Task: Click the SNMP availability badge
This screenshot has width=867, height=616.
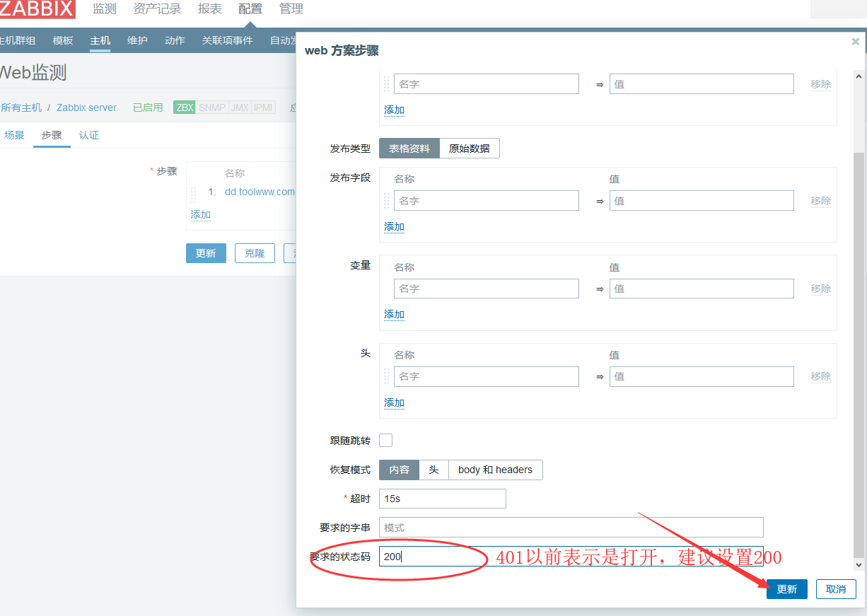Action: click(x=212, y=107)
